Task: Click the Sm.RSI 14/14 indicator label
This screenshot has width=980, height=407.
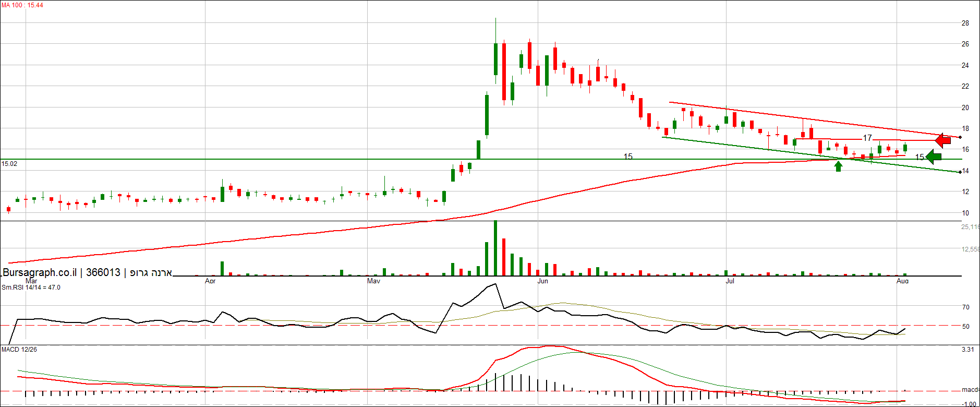Action: coord(31,288)
